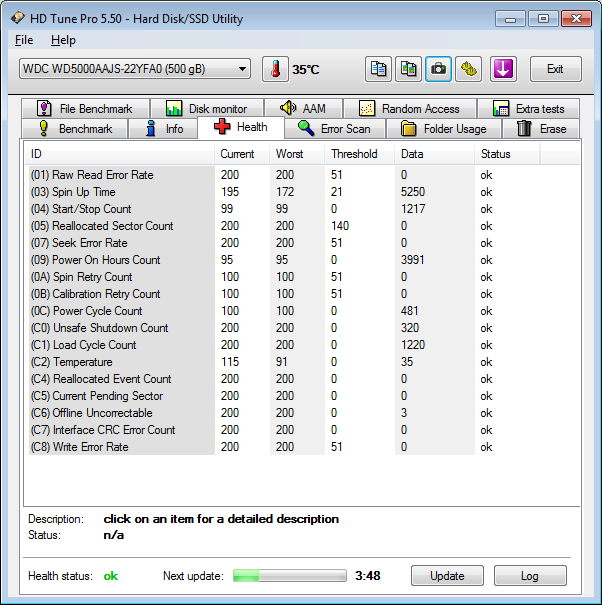The image size is (602, 605).
Task: Click HD Tune Pro title bar icon
Action: click(17, 18)
